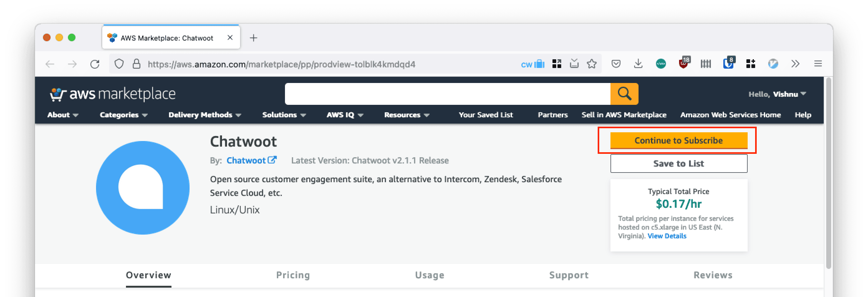Select the AWS Marketplace: Chatwoot browser tab
Image resolution: width=868 pixels, height=297 pixels.
click(x=171, y=37)
